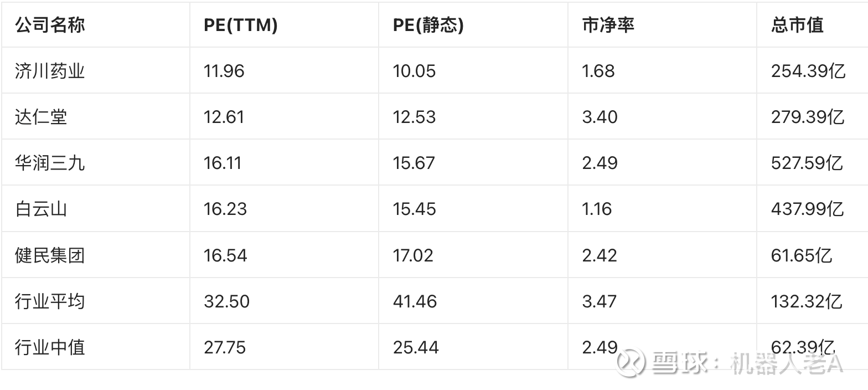Select the 健民集团 company name
This screenshot has height=390, width=868.
coord(50,255)
